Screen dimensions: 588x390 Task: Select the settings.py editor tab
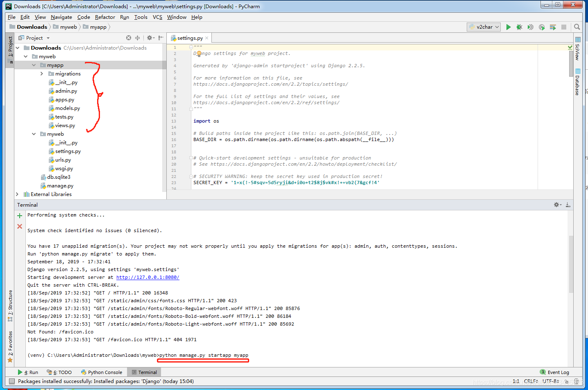(189, 38)
